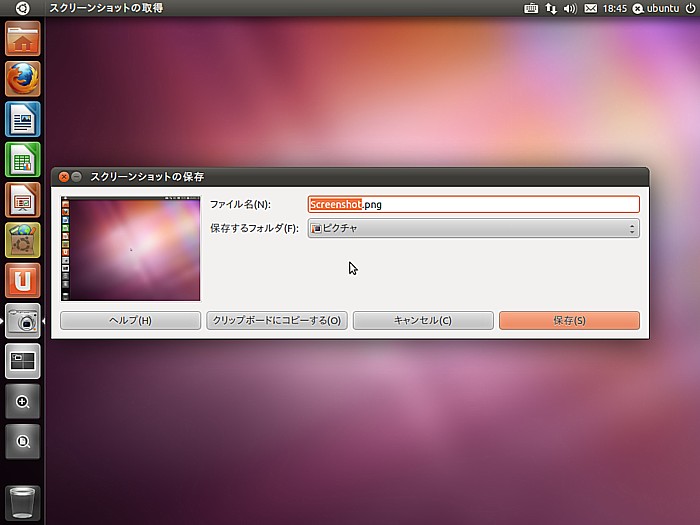Open the sound volume indicator

tap(570, 8)
